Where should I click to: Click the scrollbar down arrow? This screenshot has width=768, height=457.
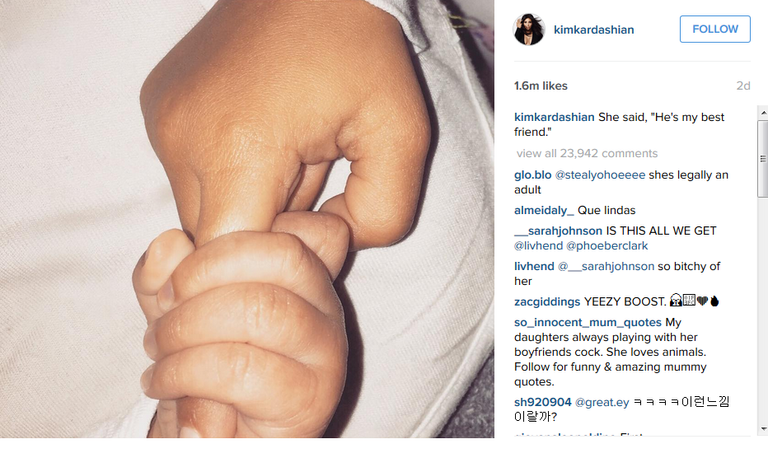pos(763,429)
